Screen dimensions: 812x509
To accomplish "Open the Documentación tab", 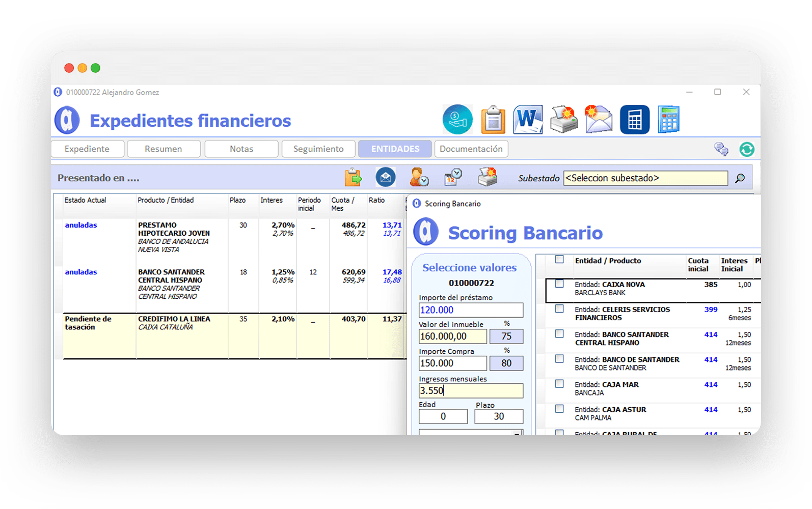I will 471,149.
